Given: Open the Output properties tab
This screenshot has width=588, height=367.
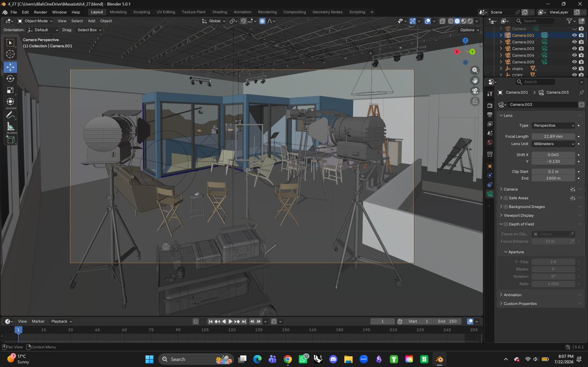Looking at the screenshot, I should [490, 115].
